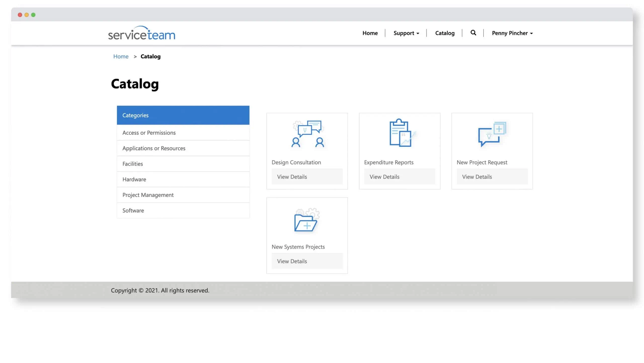Open Catalog in the top navigation

(445, 33)
